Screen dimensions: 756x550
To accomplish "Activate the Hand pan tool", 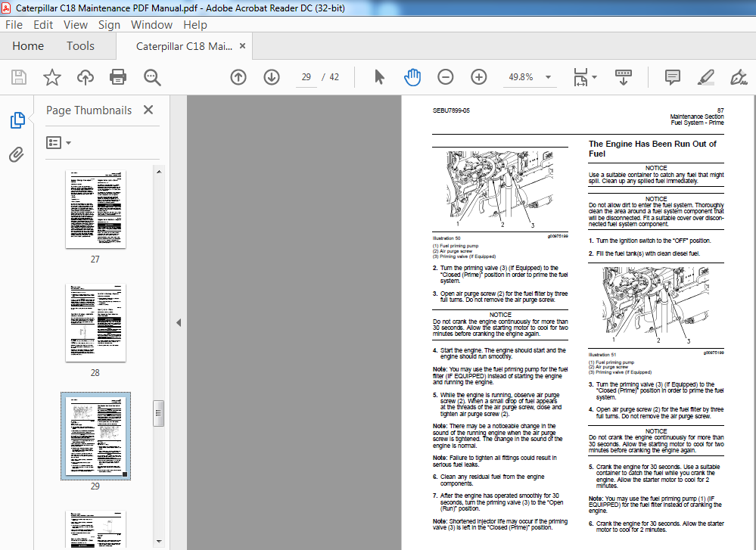I will [412, 77].
